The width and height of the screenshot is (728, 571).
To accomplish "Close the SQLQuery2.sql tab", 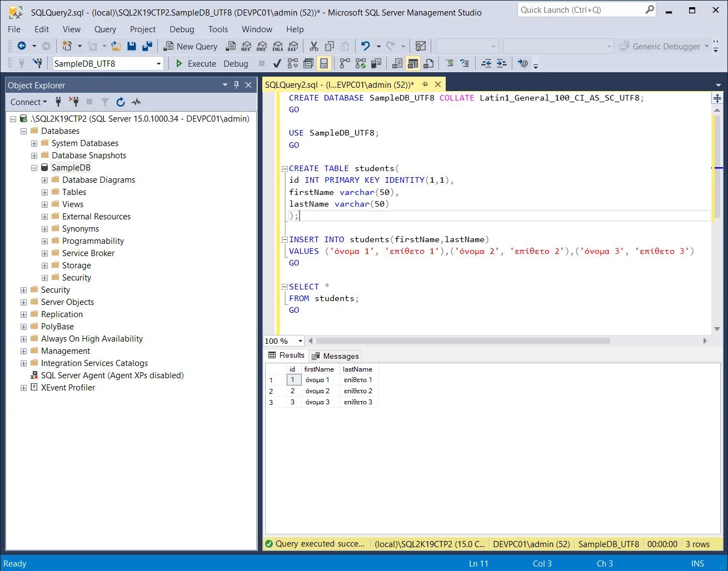I will 438,84.
